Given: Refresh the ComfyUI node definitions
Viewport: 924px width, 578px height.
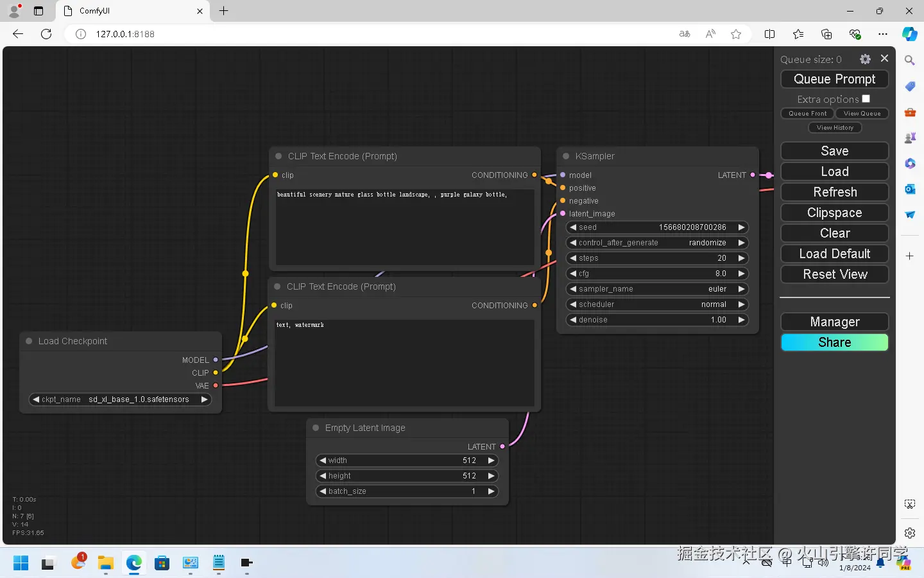Looking at the screenshot, I should [x=834, y=192].
